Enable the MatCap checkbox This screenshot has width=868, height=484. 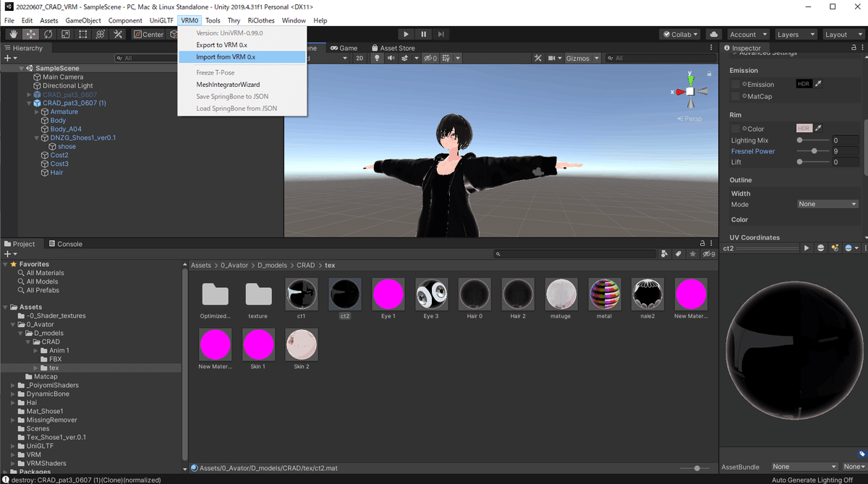(736, 96)
